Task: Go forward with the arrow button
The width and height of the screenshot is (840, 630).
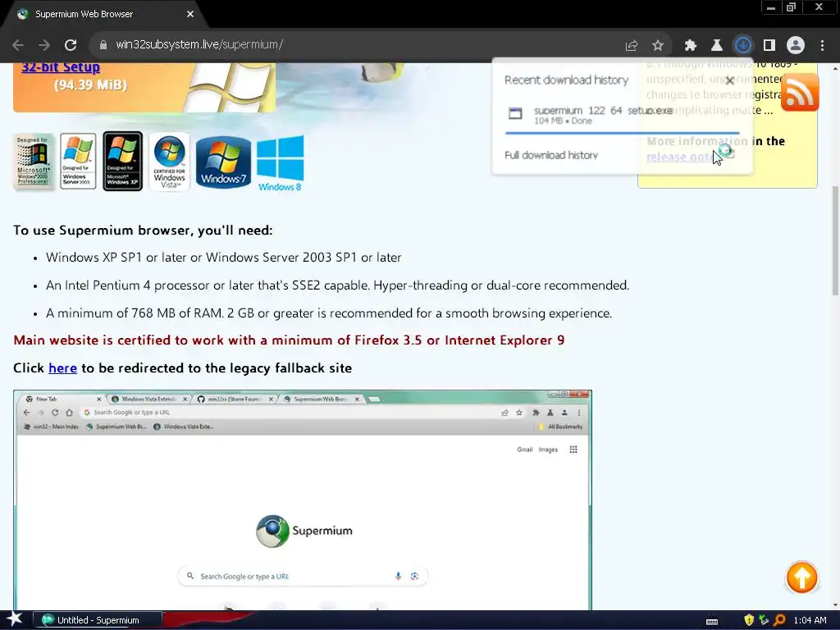Action: [x=44, y=45]
